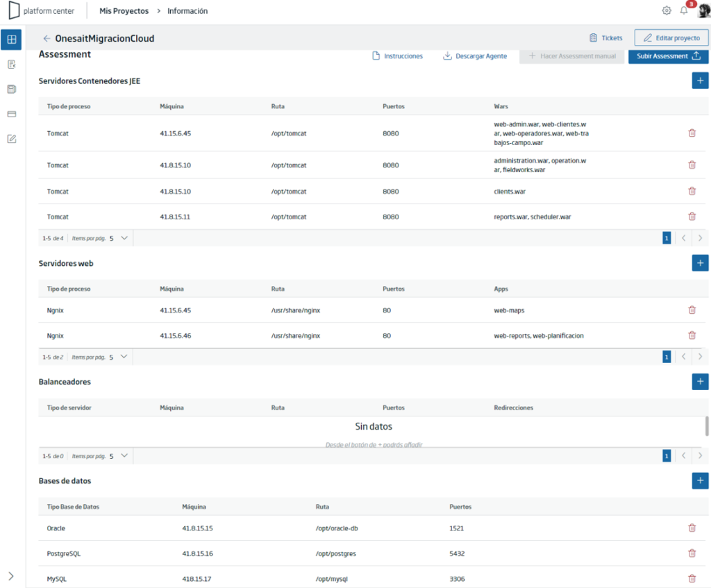Viewport: 711px width, 588px height.
Task: Click the document list icon in sidebar
Action: point(12,65)
